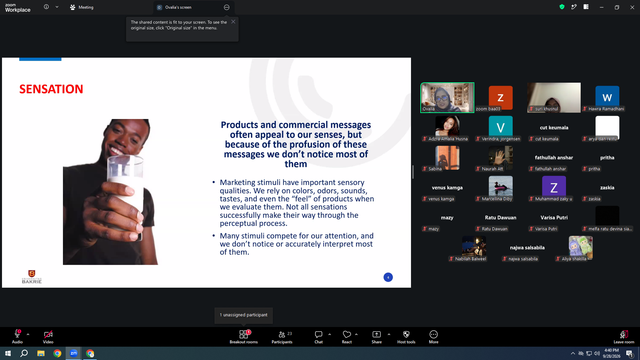Open the view options icon on Ovalia's screen tab
The width and height of the screenshot is (640, 360).
(x=227, y=7)
